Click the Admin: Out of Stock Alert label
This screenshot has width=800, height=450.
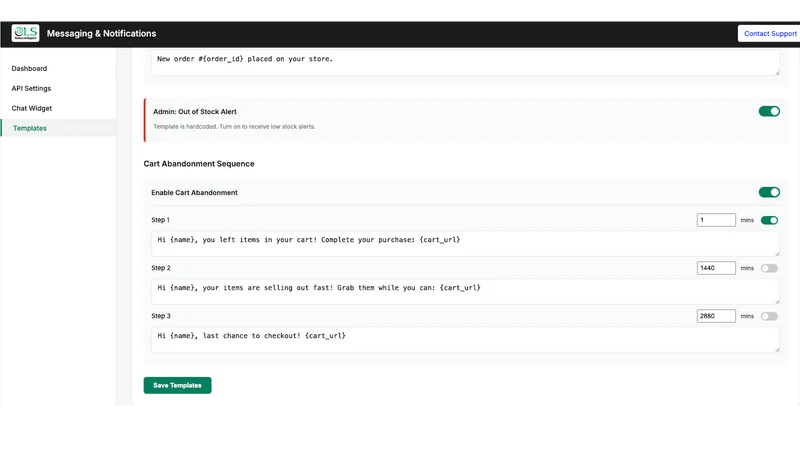pos(195,112)
